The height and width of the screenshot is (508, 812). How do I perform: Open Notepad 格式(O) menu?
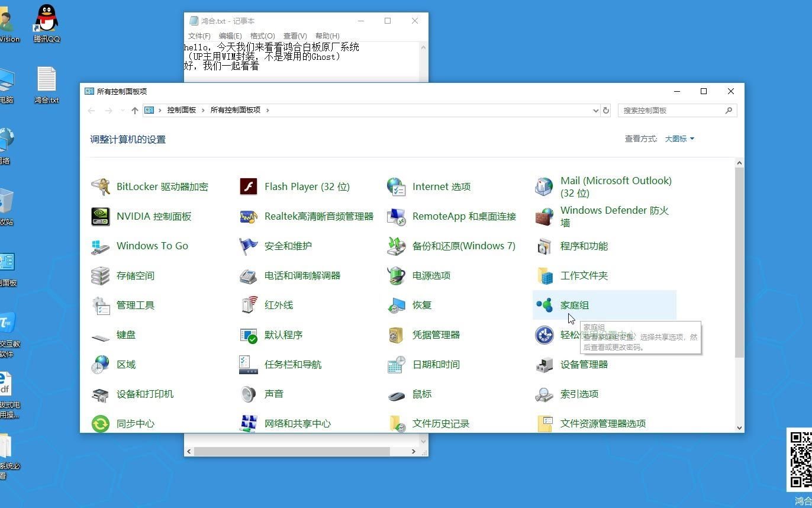point(262,36)
